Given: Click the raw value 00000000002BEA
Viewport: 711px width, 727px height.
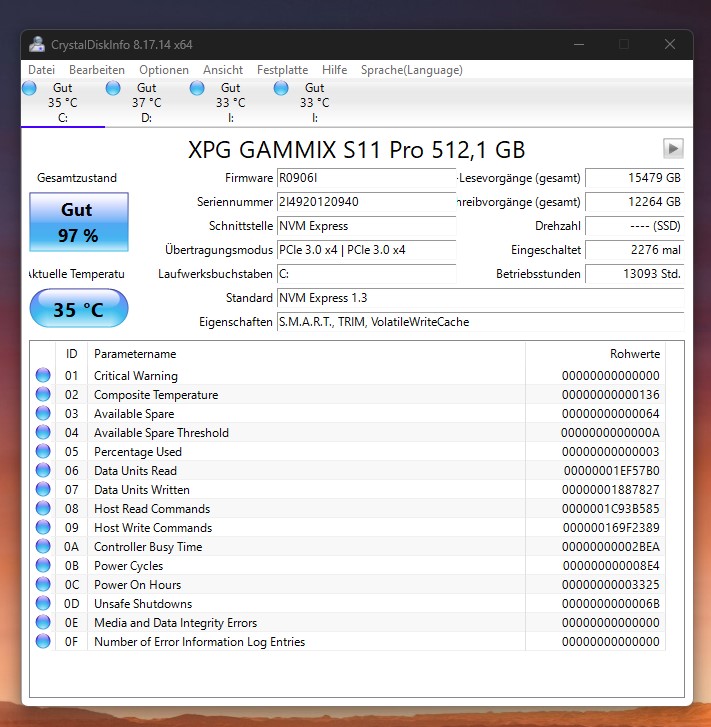Looking at the screenshot, I should pos(610,547).
